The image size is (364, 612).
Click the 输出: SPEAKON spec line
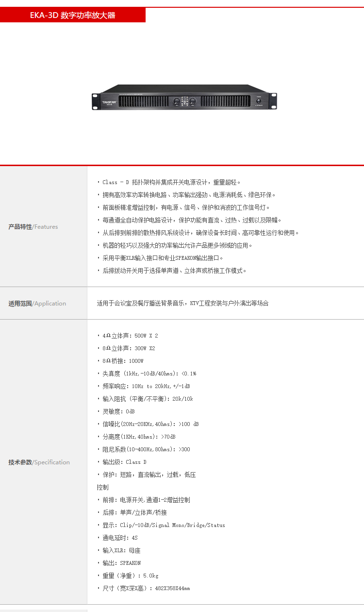119,563
